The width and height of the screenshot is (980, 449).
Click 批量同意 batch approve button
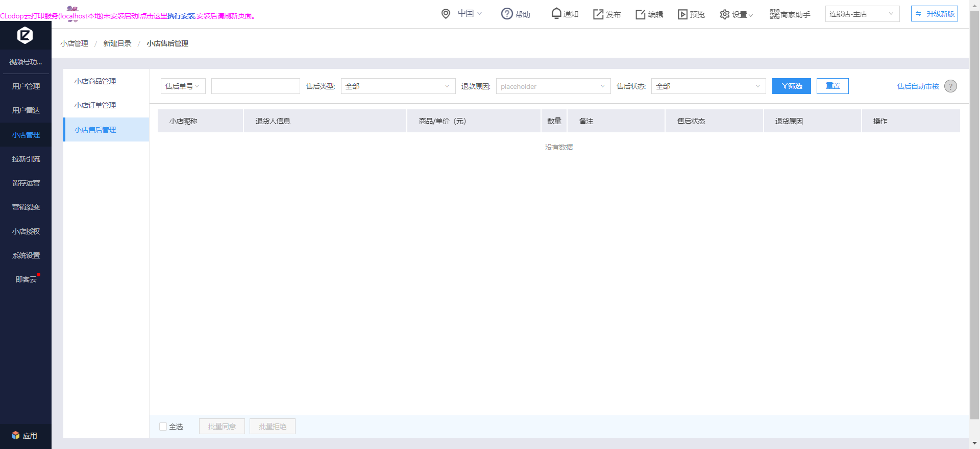click(222, 427)
